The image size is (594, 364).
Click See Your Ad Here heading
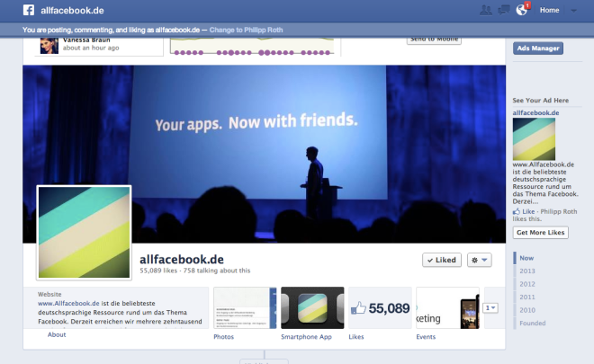541,101
